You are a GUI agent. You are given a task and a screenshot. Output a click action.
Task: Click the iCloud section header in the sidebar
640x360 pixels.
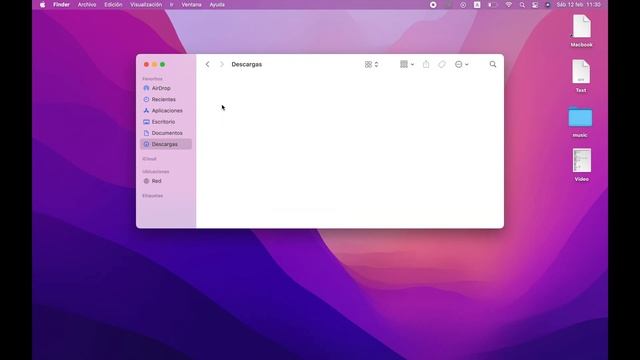[149, 159]
